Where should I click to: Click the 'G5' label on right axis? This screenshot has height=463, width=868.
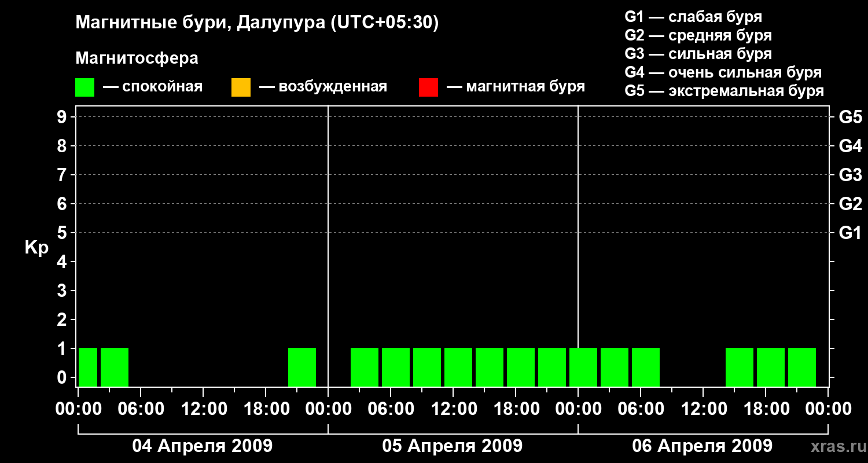tap(851, 117)
